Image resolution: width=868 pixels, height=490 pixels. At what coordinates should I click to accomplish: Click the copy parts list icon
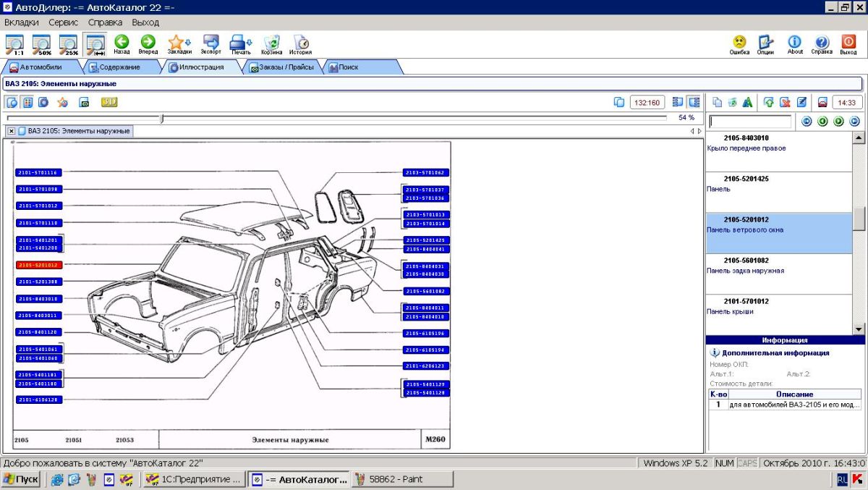[x=718, y=102]
